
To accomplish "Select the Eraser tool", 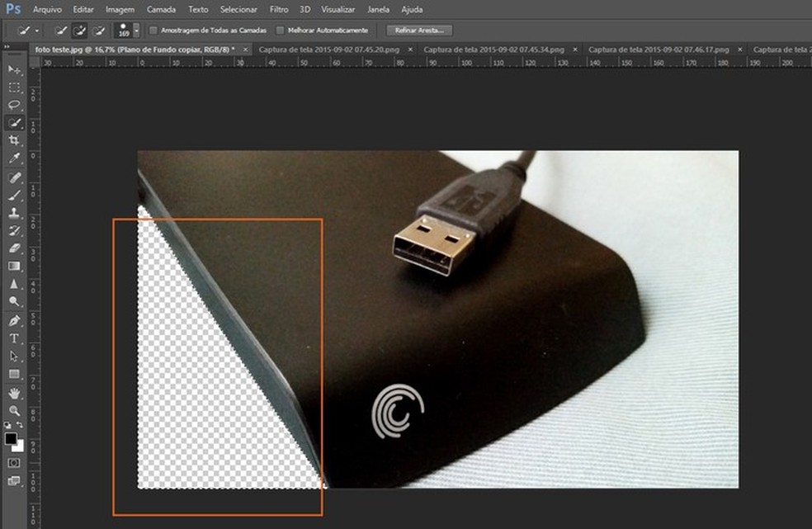I will coord(14,248).
